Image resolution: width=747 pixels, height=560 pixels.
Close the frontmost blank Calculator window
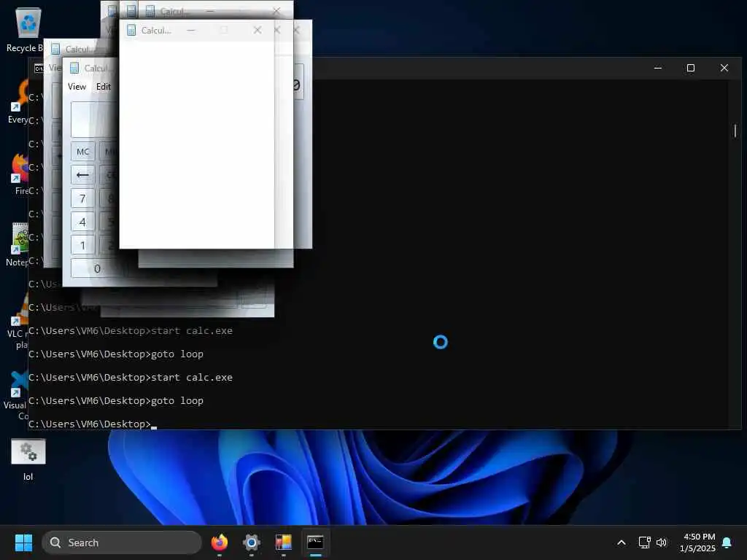click(x=258, y=30)
